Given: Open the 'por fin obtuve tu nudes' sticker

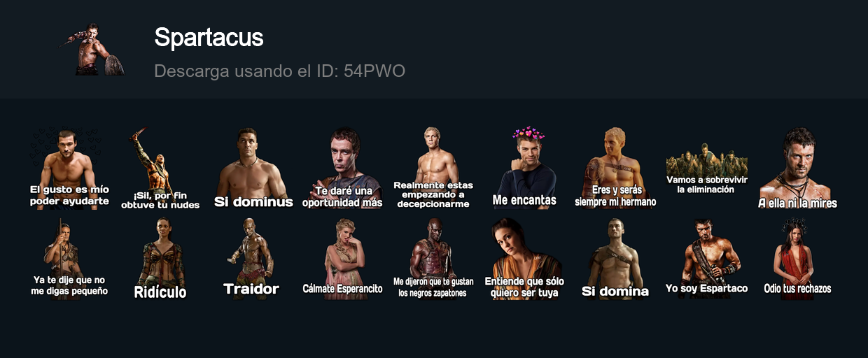Looking at the screenshot, I should pyautogui.click(x=160, y=169).
